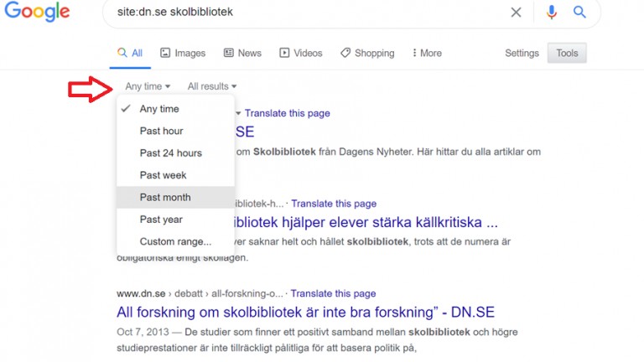Viewport: 644px width, 362px height.
Task: Switch to the News tab
Action: click(242, 54)
